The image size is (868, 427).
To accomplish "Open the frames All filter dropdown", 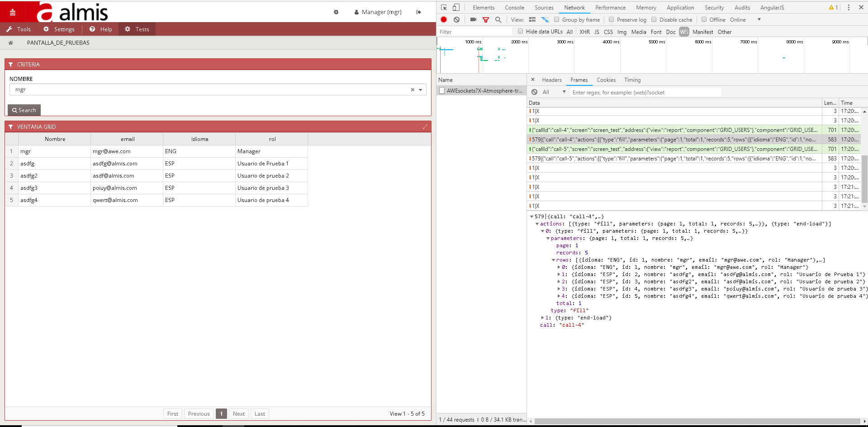I will click(554, 92).
